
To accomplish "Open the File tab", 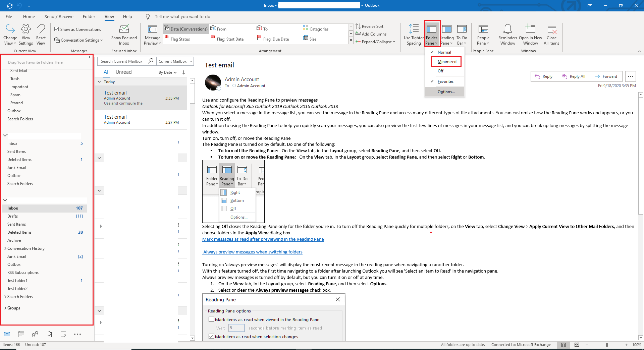I will tap(9, 16).
